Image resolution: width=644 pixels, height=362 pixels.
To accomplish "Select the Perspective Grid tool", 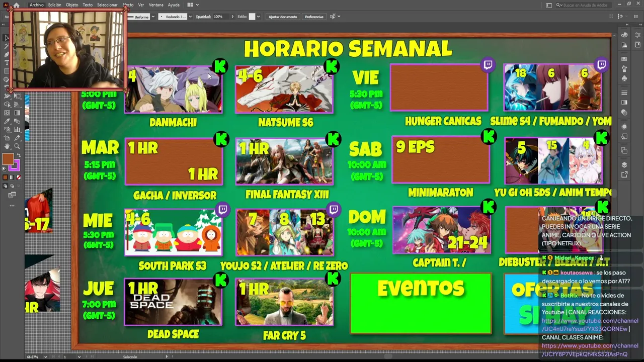I will pos(17,105).
